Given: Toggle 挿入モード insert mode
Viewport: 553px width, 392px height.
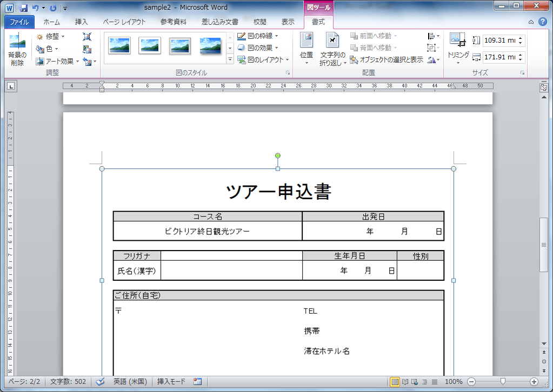Looking at the screenshot, I should pos(171,381).
